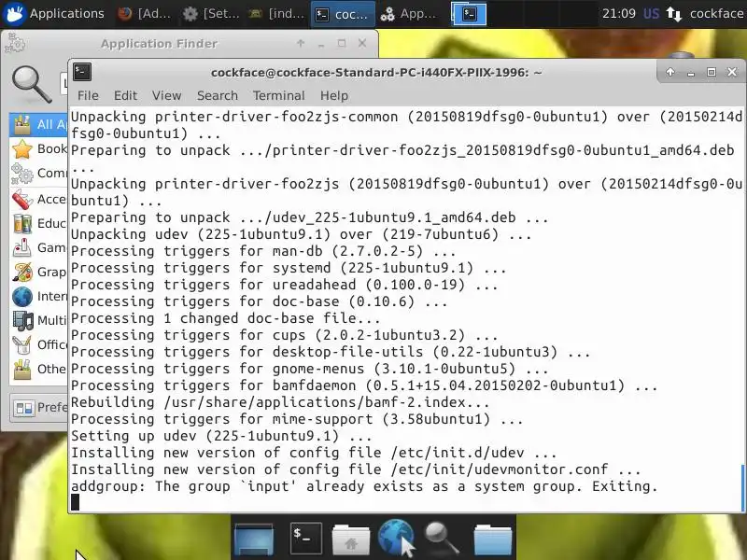This screenshot has width=747, height=560.
Task: Click the Xfce mouse logo icon
Action: pos(14,13)
